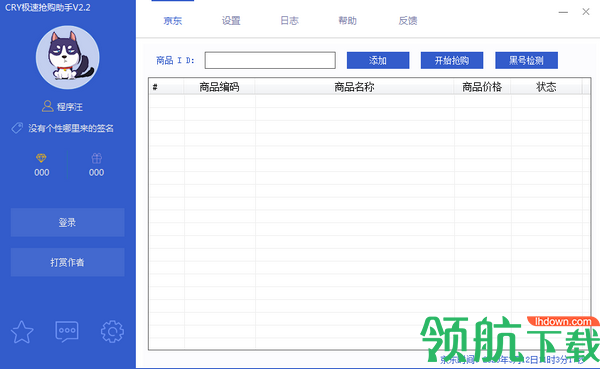Image resolution: width=600 pixels, height=369 pixels.
Task: Click the gift box icon
Action: pyautogui.click(x=96, y=158)
